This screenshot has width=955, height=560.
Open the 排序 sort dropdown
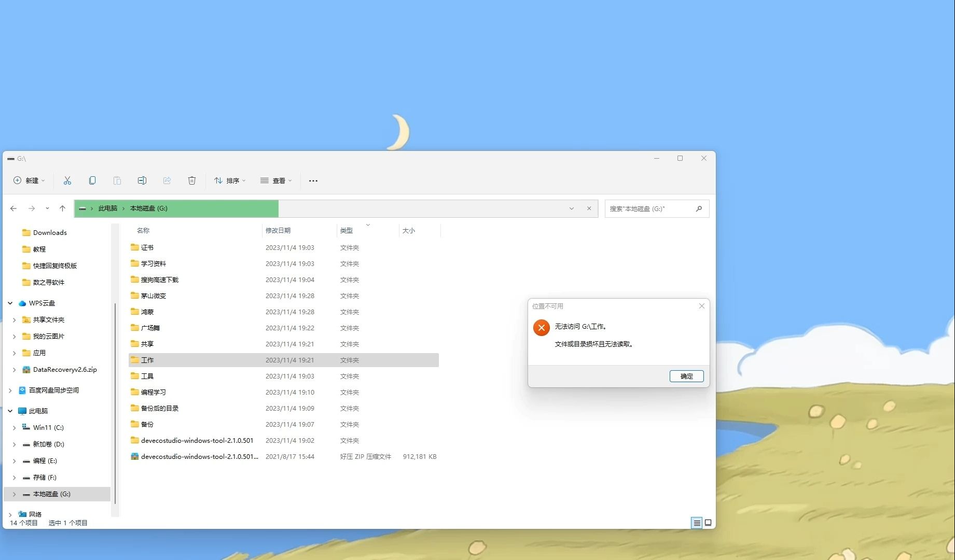pos(230,180)
